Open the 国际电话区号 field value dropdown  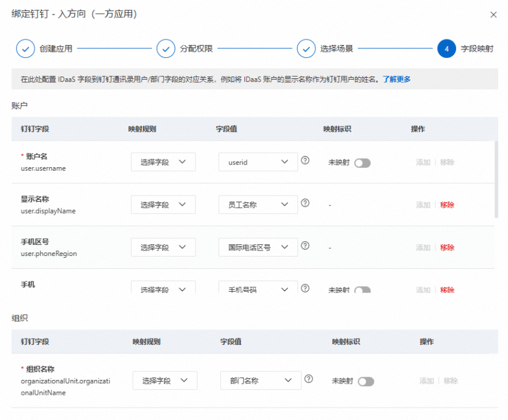[258, 247]
